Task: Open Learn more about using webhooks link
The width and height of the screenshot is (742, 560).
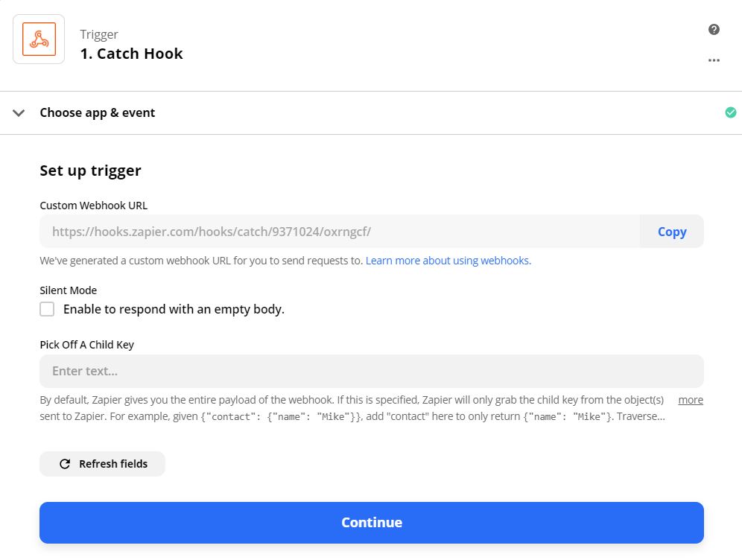Action: [x=448, y=261]
